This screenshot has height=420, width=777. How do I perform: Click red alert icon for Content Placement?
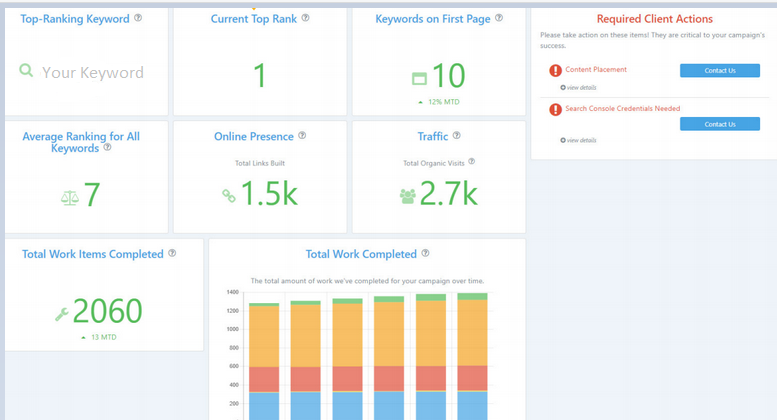[x=555, y=71]
